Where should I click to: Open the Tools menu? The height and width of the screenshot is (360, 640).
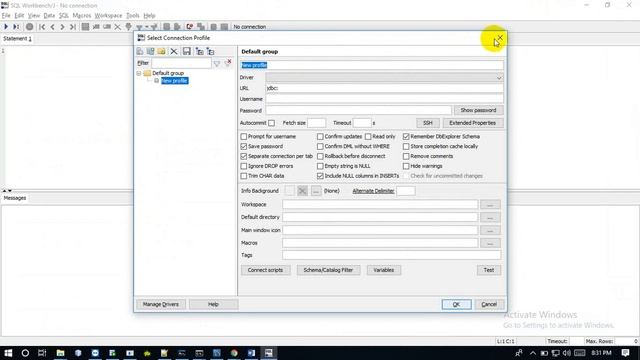[x=133, y=16]
